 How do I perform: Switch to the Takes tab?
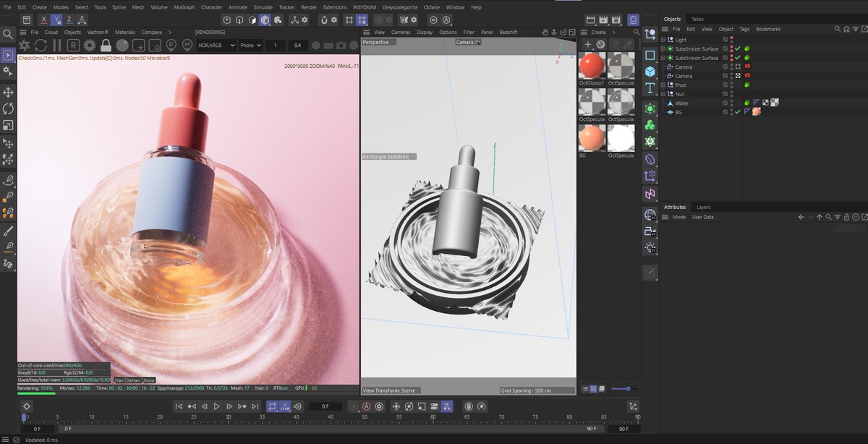(697, 19)
